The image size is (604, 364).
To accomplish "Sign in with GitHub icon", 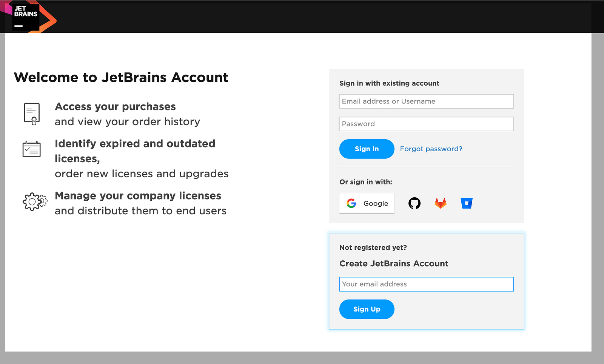I will click(414, 203).
